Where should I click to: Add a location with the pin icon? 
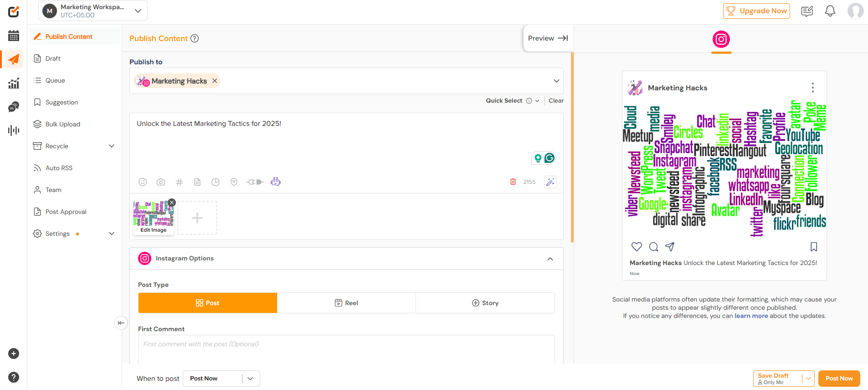[234, 182]
